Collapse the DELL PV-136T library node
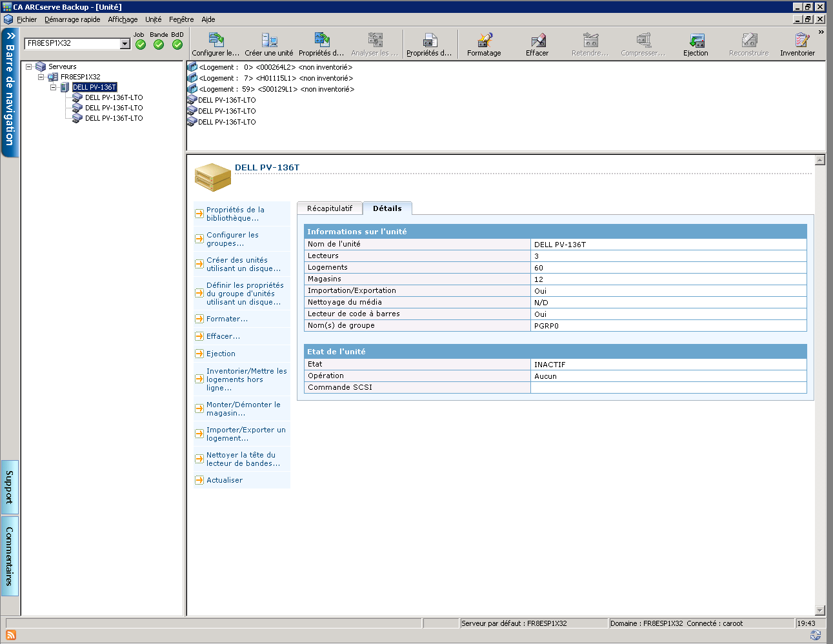 pyautogui.click(x=54, y=87)
